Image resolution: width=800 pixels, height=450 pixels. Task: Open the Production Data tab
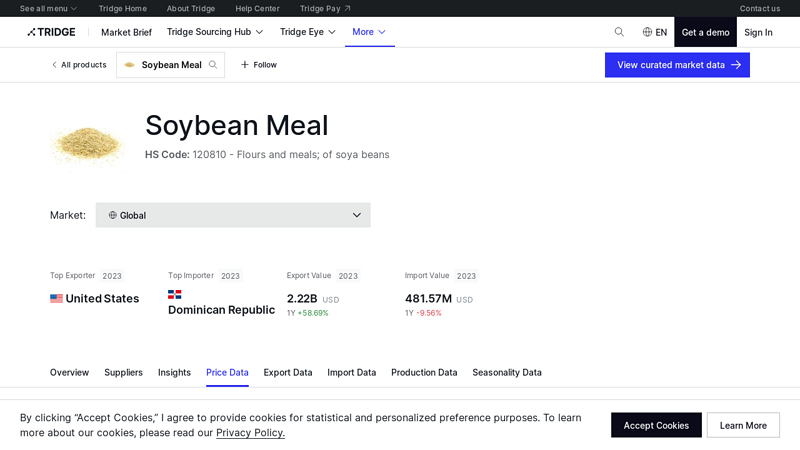424,372
